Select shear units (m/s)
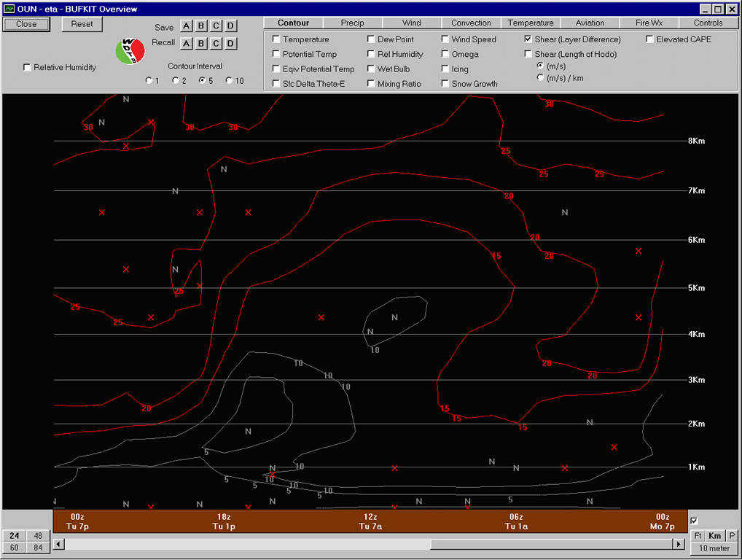 [540, 66]
